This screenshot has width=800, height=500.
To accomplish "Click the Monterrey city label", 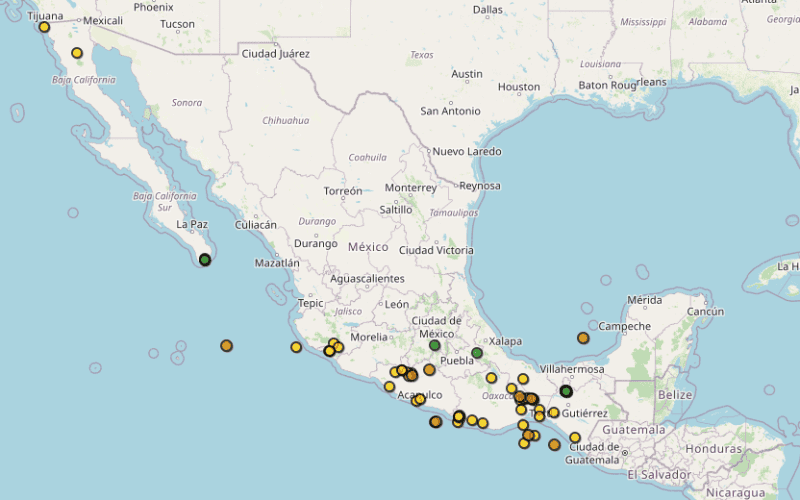I will pos(410,188).
